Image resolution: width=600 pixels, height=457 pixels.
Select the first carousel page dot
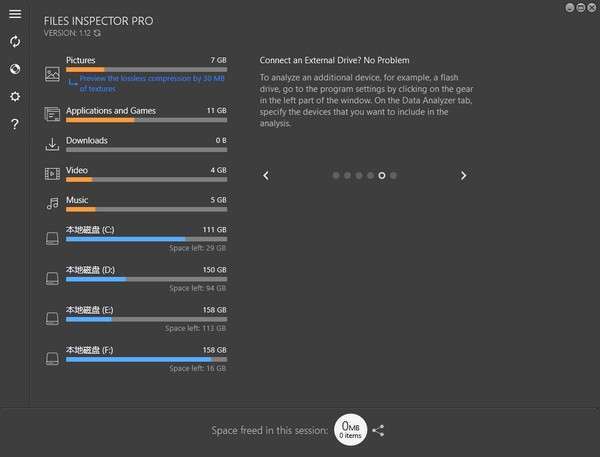pyautogui.click(x=335, y=175)
